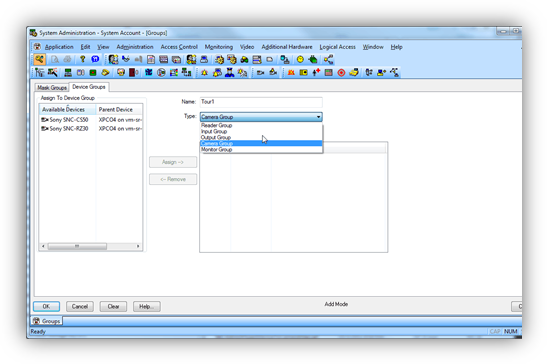547x364 pixels.
Task: Click the person with red plus icon
Action: click(x=316, y=73)
